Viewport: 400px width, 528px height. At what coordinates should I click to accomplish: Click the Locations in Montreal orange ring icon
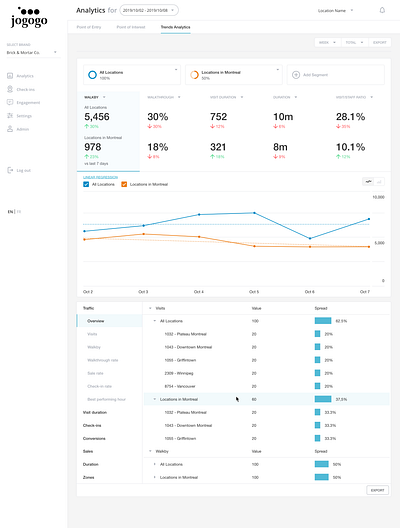[x=194, y=75]
